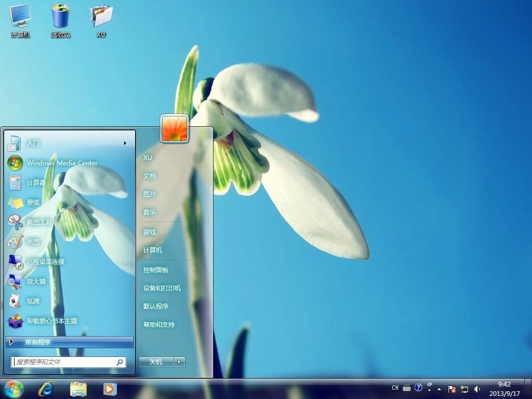Click the Start orb button
Viewport: 532px width, 399px height.
(14, 388)
